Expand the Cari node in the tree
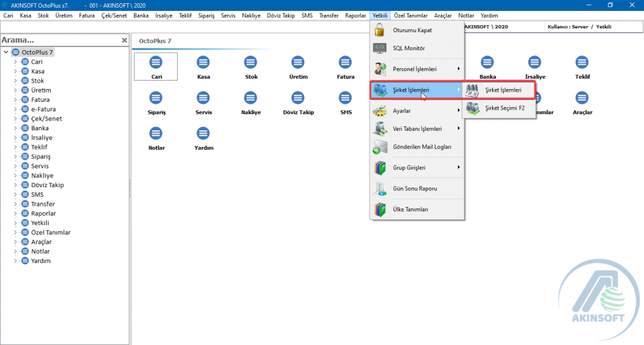The width and height of the screenshot is (644, 345). coord(15,62)
